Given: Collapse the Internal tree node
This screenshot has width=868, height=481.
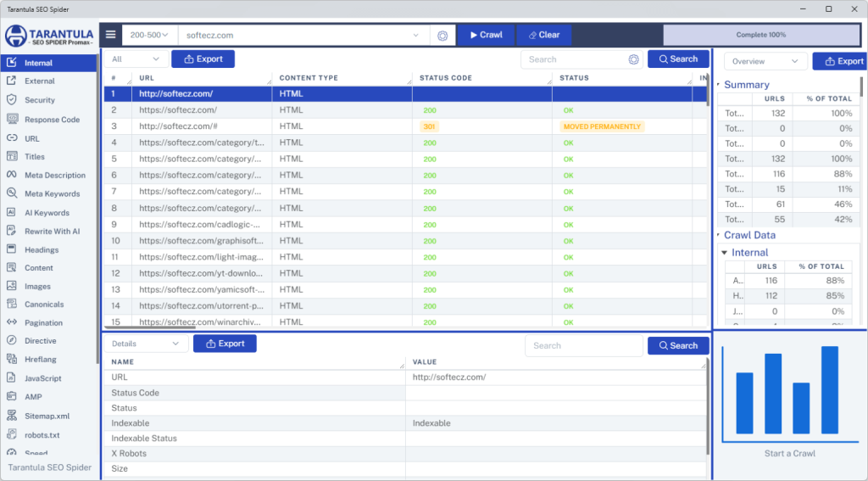Looking at the screenshot, I should point(724,253).
